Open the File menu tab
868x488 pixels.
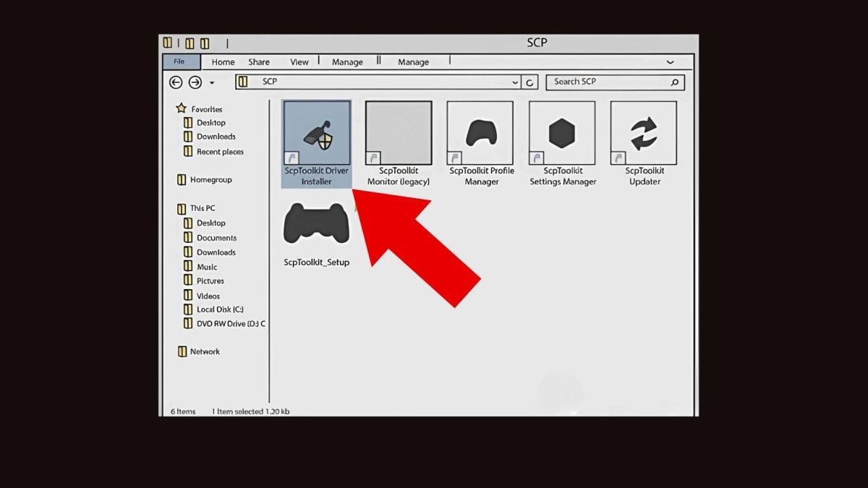[179, 62]
